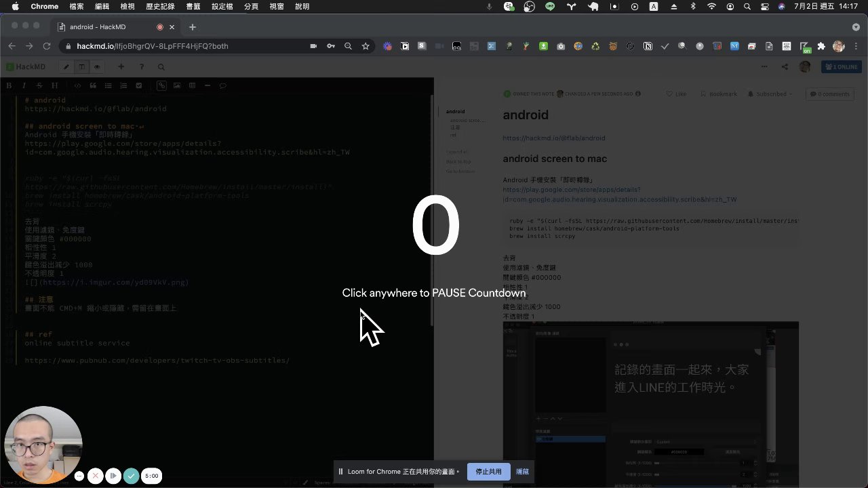
Task: Click the 停止共用 stop sharing button
Action: point(488,472)
